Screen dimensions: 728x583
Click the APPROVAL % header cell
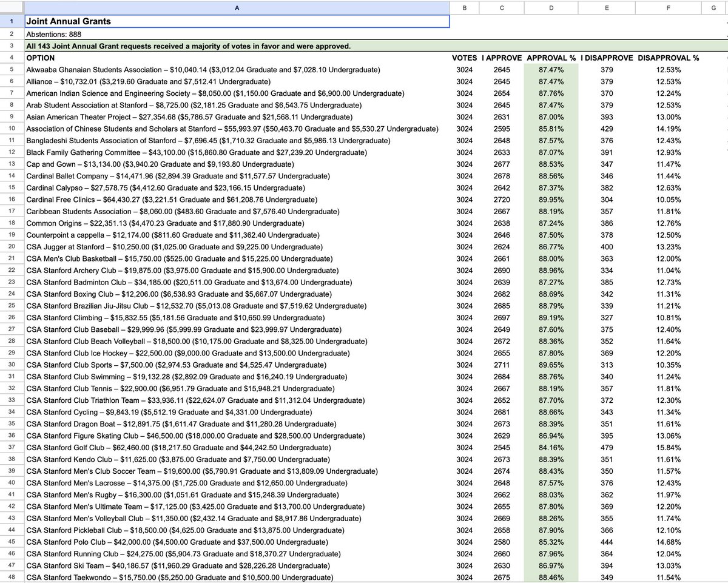pos(551,58)
